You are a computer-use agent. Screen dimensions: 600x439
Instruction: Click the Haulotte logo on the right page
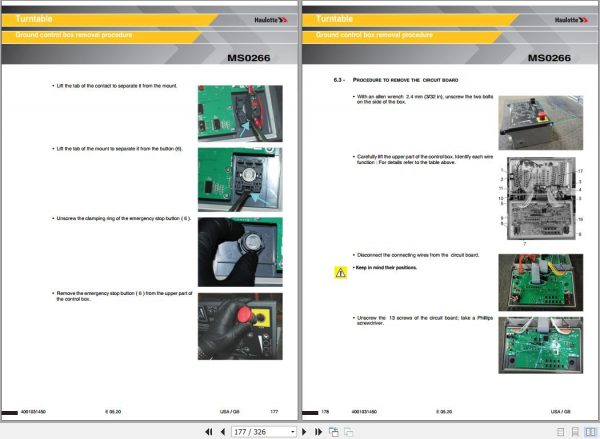[571, 20]
